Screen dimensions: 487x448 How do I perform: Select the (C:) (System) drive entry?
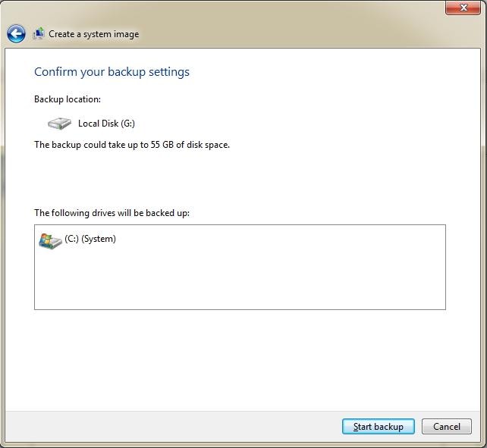pos(77,241)
